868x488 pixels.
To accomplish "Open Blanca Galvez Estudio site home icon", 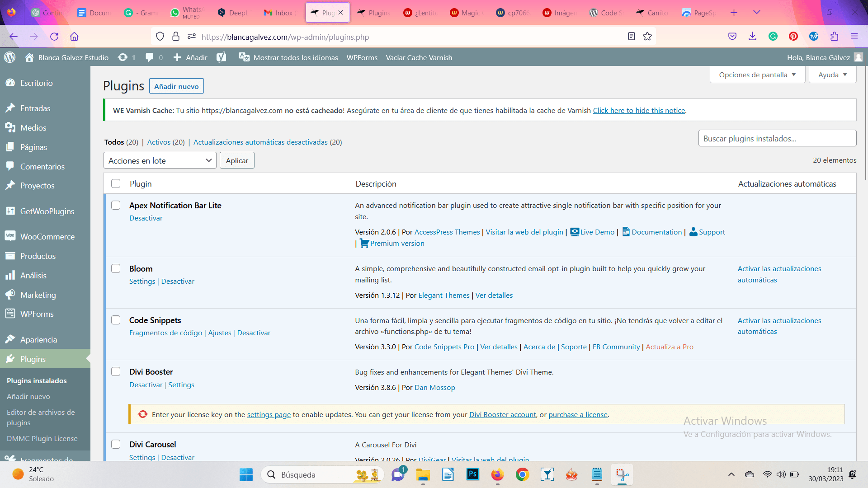I will (29, 57).
